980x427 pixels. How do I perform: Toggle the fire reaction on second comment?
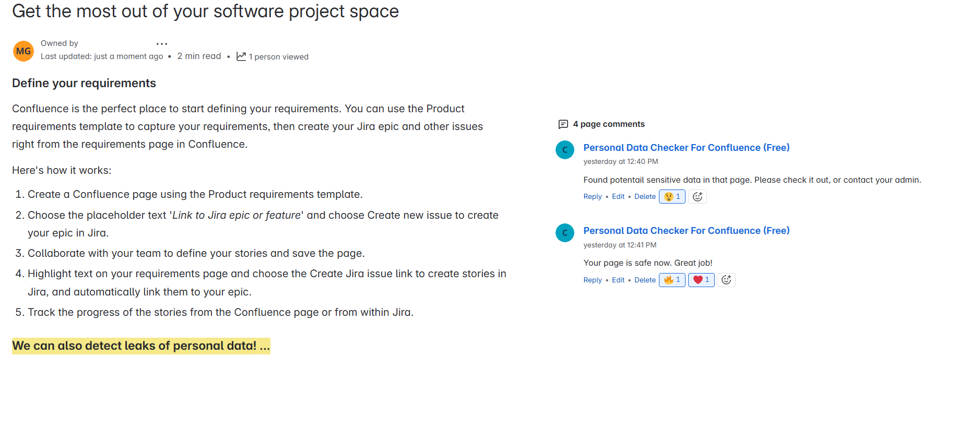click(x=672, y=280)
